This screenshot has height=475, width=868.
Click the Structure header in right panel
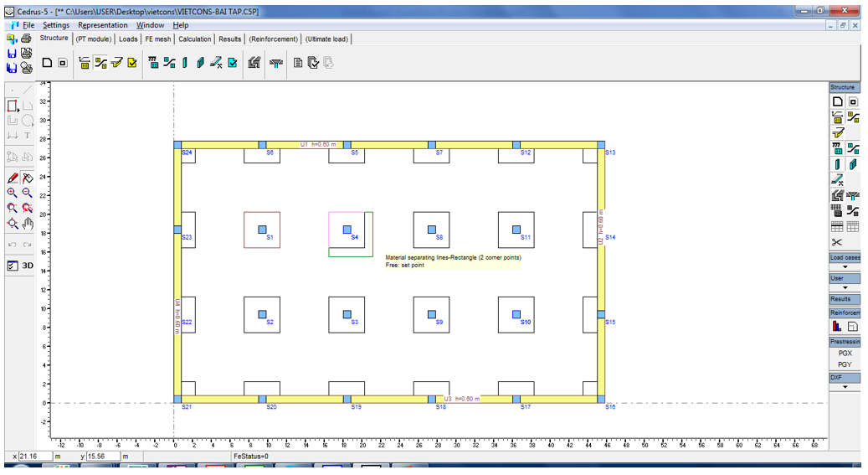pyautogui.click(x=845, y=88)
